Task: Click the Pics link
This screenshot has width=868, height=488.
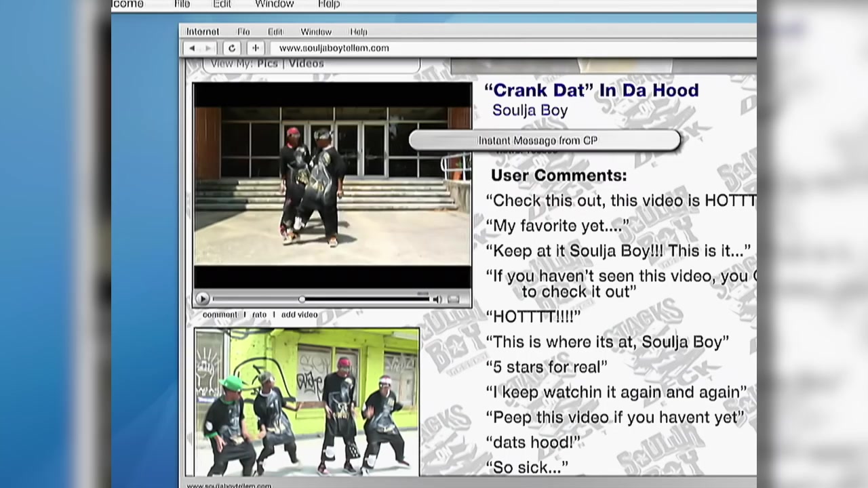Action: 267,64
